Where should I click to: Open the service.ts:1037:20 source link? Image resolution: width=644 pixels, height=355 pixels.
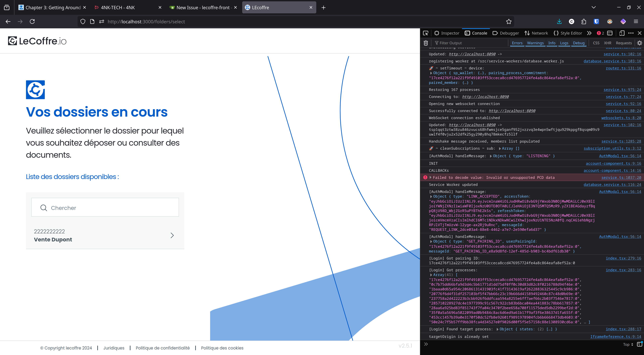[x=621, y=177]
